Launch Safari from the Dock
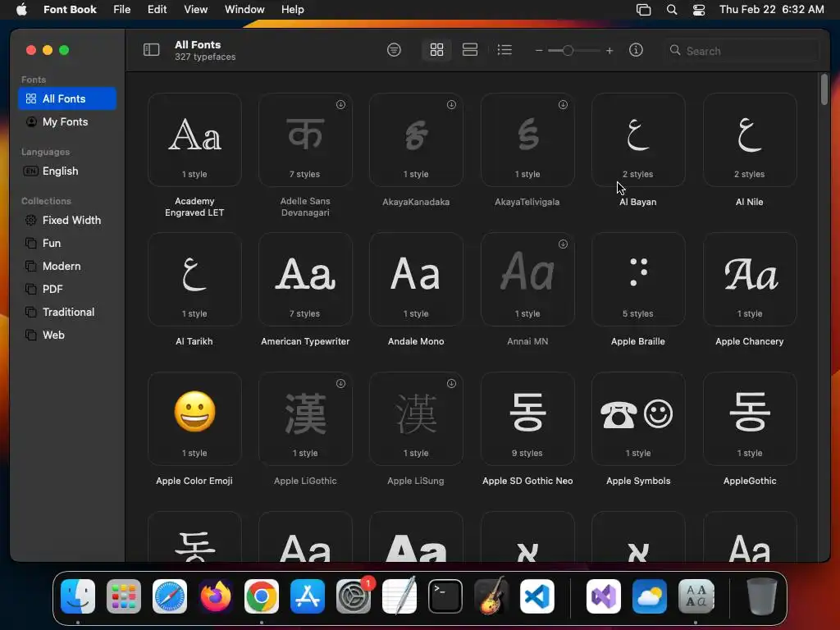The width and height of the screenshot is (840, 630). point(170,596)
